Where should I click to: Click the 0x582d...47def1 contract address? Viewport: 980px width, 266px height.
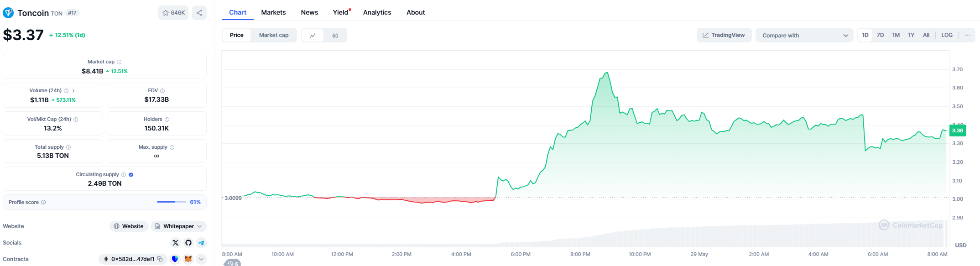[x=133, y=259]
